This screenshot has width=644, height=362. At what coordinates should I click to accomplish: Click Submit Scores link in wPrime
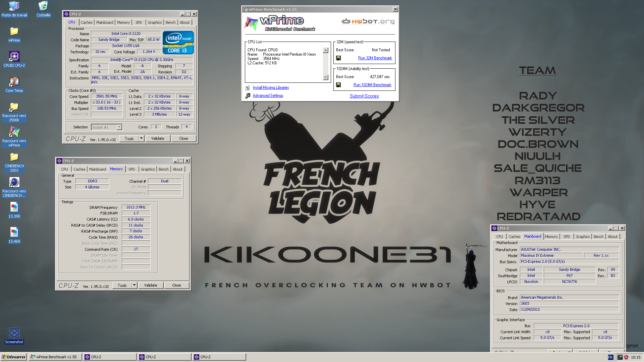coord(364,96)
